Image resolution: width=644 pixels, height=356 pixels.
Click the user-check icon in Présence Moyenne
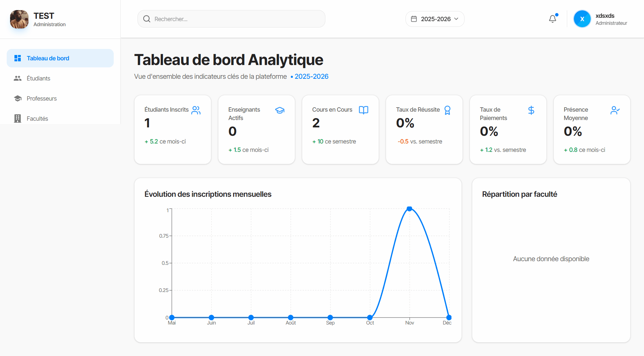coord(615,110)
